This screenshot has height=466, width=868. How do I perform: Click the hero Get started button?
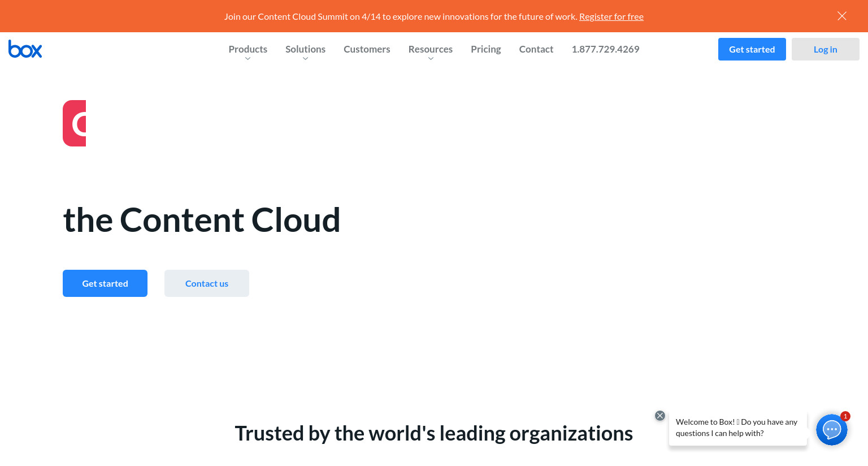point(105,283)
